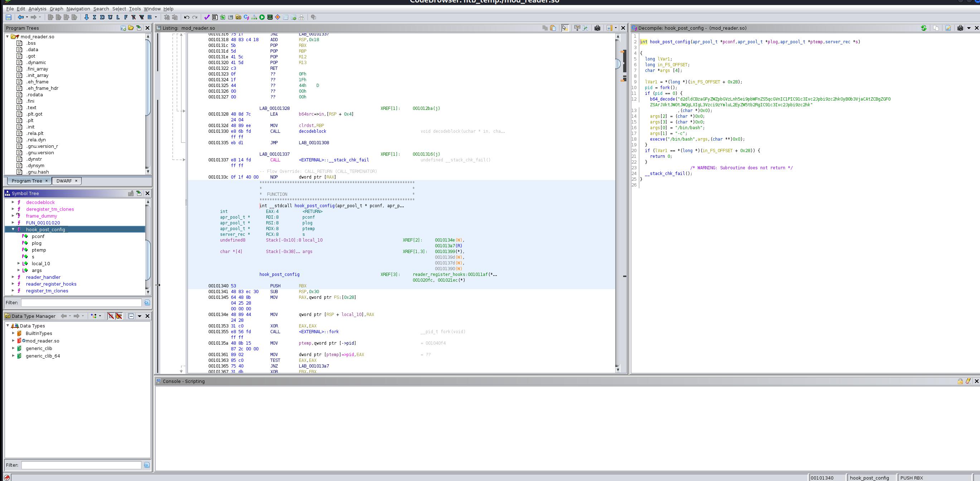Toggle pointer filter in Data Type Manager

pyautogui.click(x=119, y=316)
